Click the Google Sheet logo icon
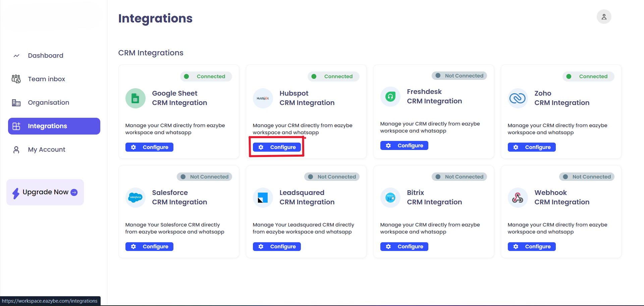Image resolution: width=644 pixels, height=306 pixels. pos(136,98)
